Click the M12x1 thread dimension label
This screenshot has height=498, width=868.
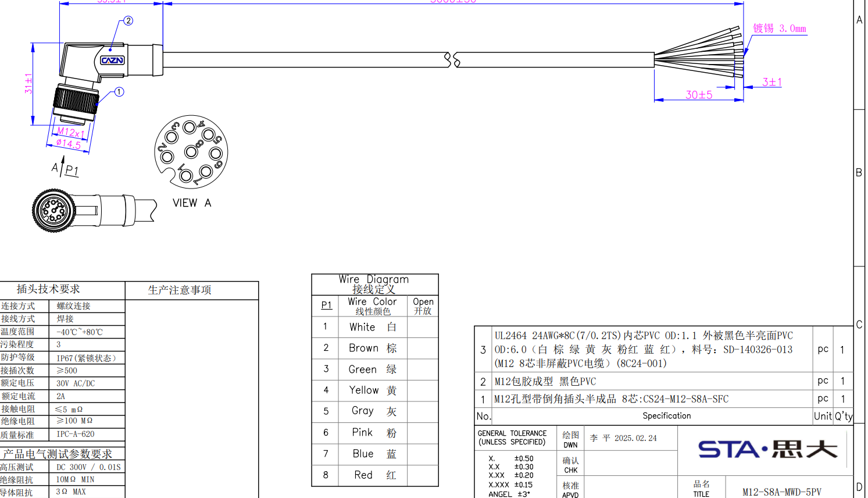pyautogui.click(x=71, y=133)
